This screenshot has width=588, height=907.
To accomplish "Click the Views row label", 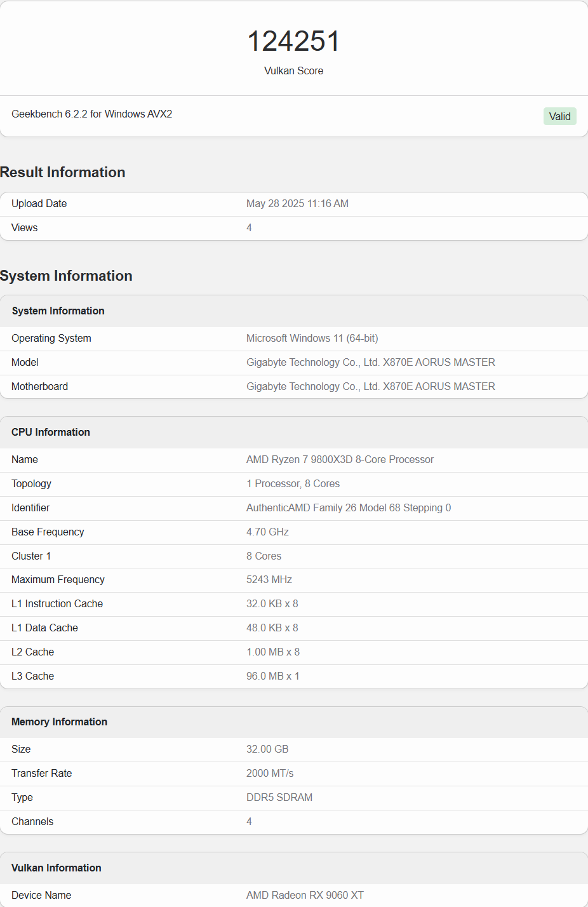I will 25,228.
